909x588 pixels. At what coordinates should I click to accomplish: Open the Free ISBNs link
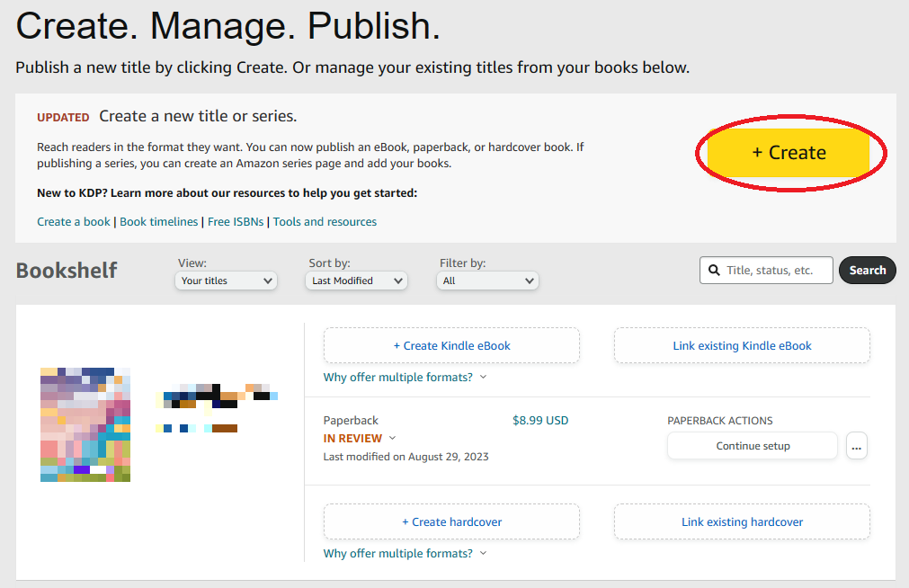tap(236, 221)
